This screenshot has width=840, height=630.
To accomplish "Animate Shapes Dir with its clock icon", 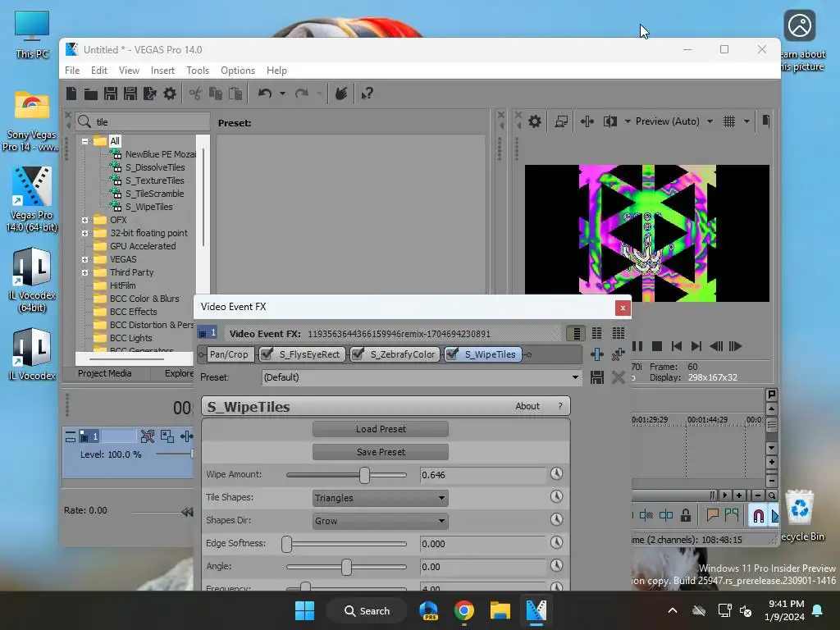I will coord(557,519).
